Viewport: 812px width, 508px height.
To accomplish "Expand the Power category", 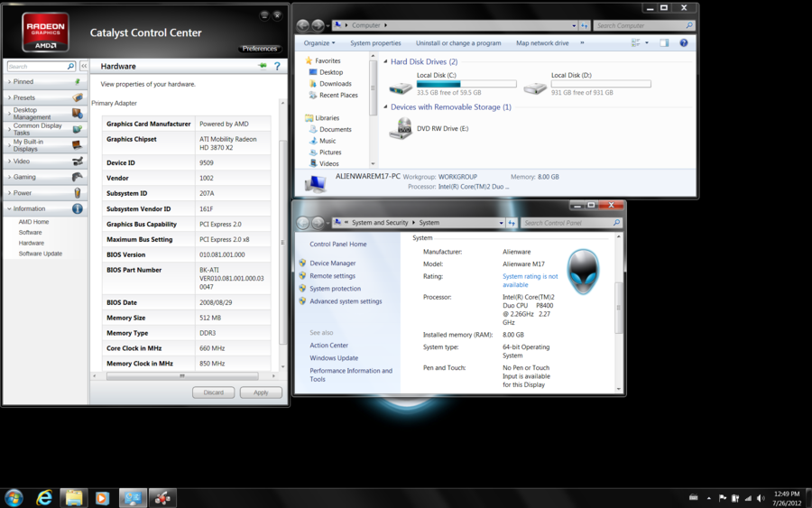I will [9, 192].
